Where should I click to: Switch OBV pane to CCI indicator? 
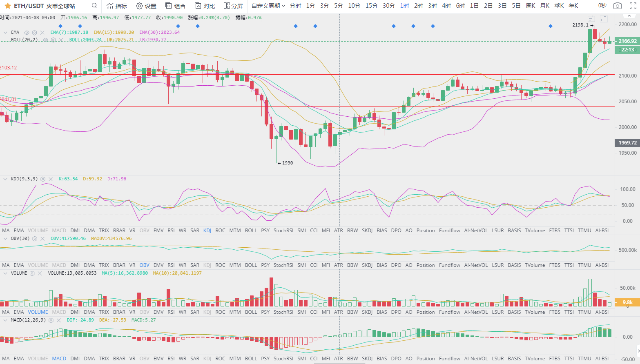click(x=314, y=265)
